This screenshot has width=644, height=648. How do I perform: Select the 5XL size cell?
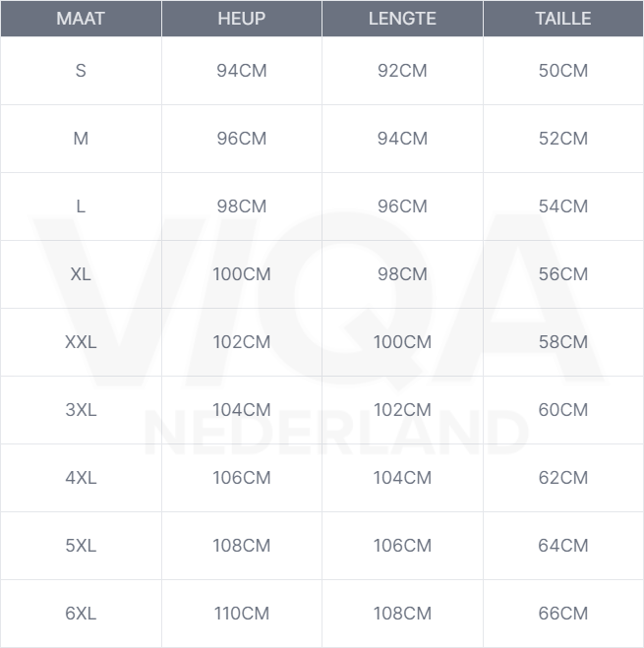click(x=81, y=546)
